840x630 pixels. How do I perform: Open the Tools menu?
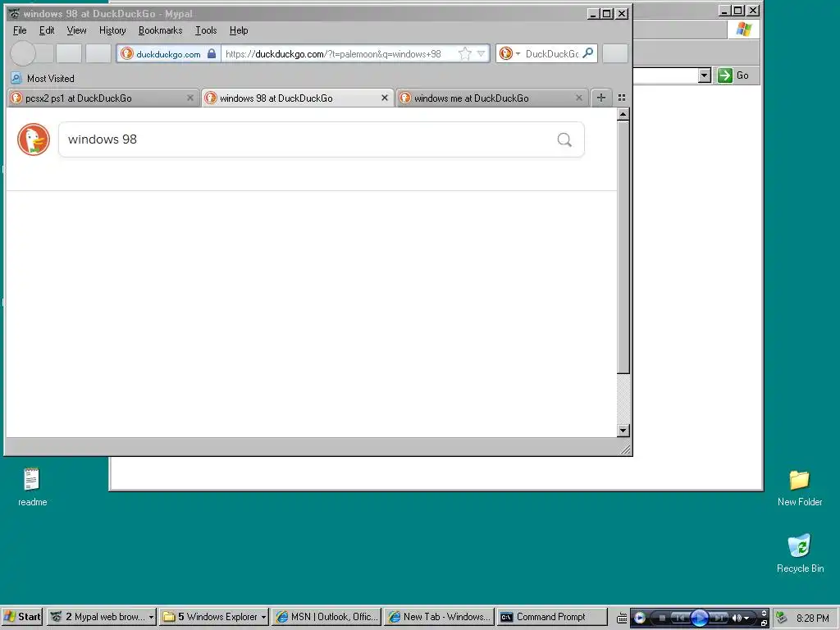206,30
